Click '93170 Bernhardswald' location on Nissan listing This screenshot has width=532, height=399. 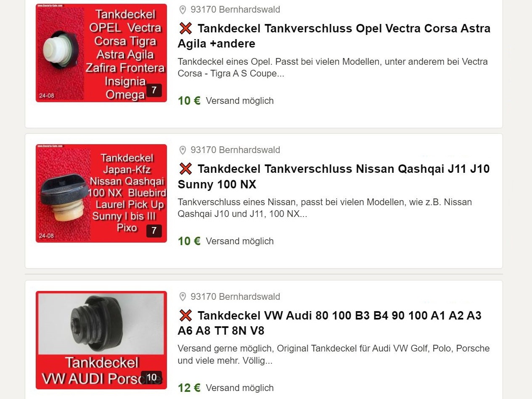pos(235,150)
